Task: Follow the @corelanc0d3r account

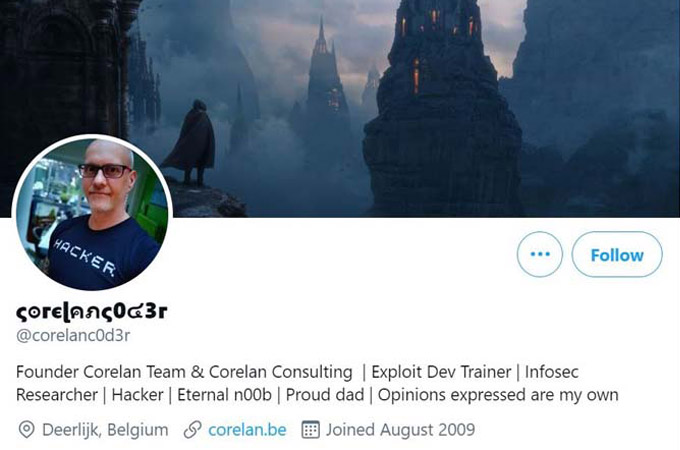Action: pyautogui.click(x=617, y=254)
